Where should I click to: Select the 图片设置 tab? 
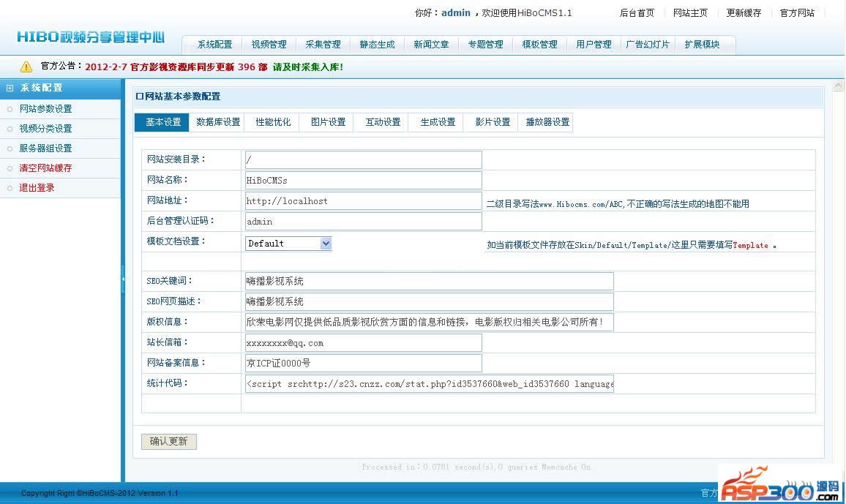tap(328, 123)
